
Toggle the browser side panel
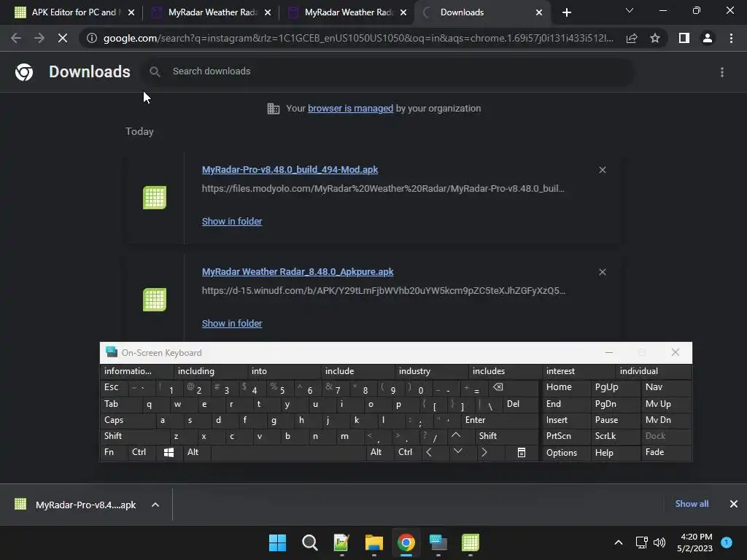pos(684,38)
